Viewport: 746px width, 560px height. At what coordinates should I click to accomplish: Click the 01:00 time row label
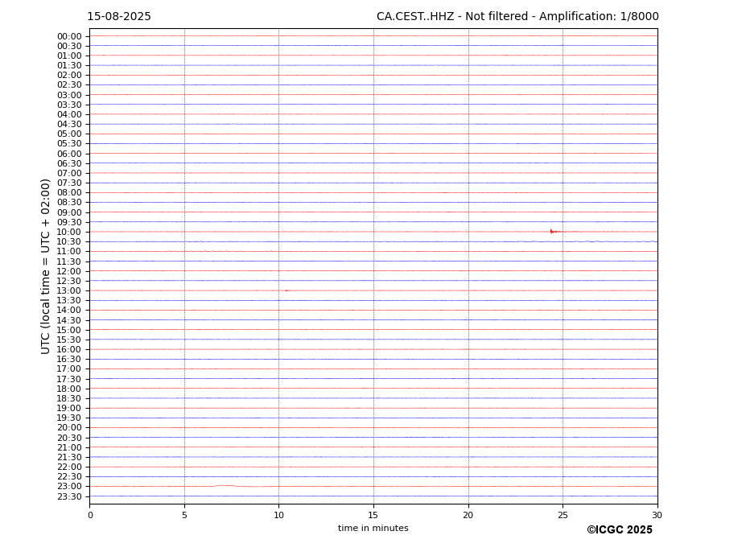point(69,56)
